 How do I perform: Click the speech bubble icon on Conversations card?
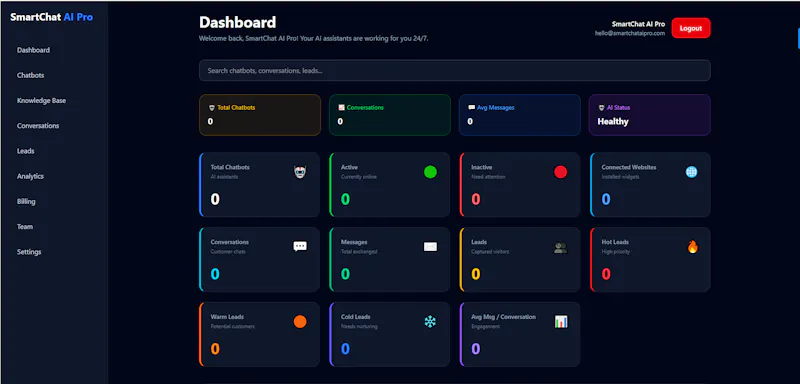pyautogui.click(x=300, y=247)
